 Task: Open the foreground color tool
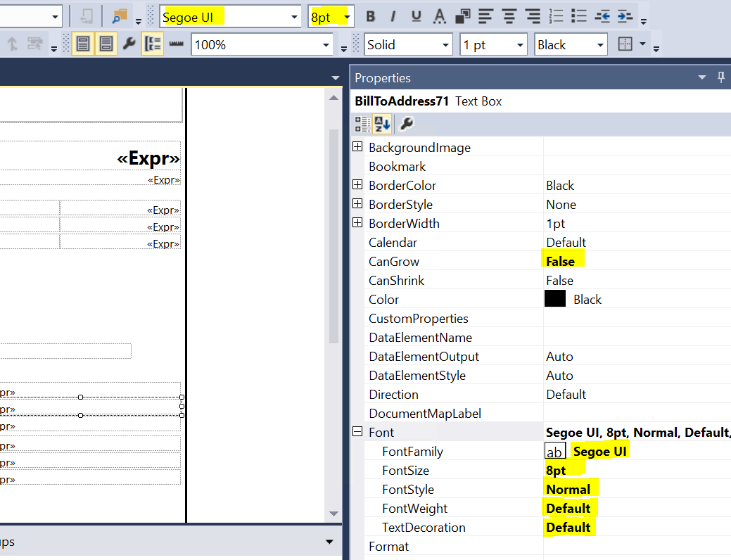[x=438, y=16]
